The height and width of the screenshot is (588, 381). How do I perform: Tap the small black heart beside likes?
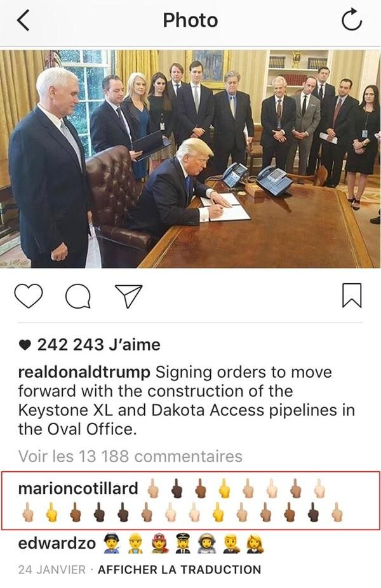point(25,345)
